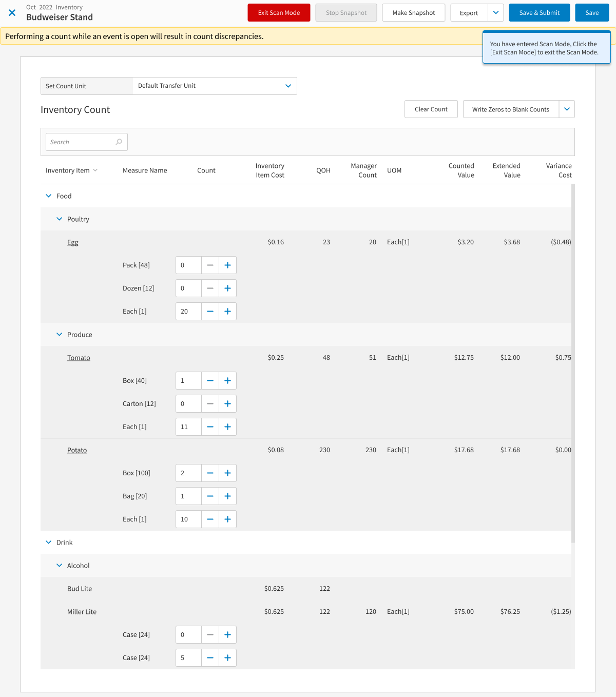Open the Egg item link
Screen dimensions: 616x697
[72, 242]
